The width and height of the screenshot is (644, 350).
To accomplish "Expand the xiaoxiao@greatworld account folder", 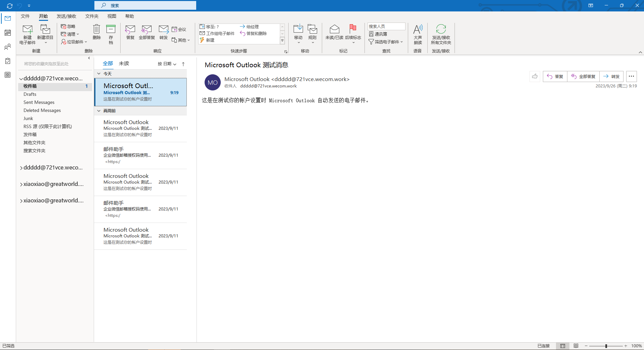I will pyautogui.click(x=21, y=184).
